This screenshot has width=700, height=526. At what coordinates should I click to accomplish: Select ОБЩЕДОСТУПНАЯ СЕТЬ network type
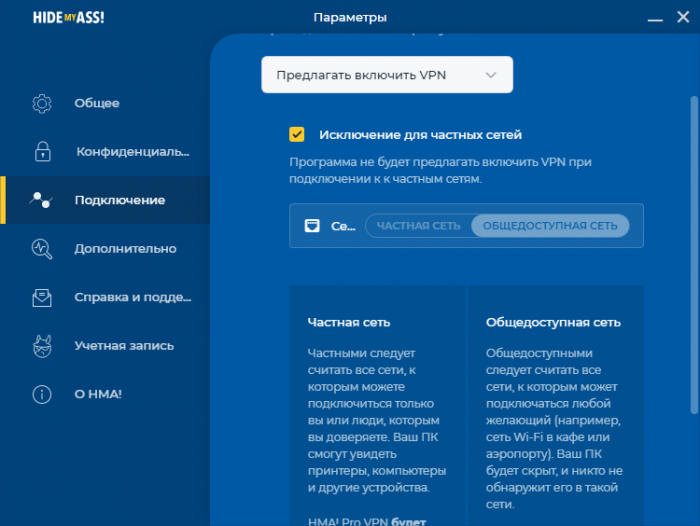click(550, 226)
